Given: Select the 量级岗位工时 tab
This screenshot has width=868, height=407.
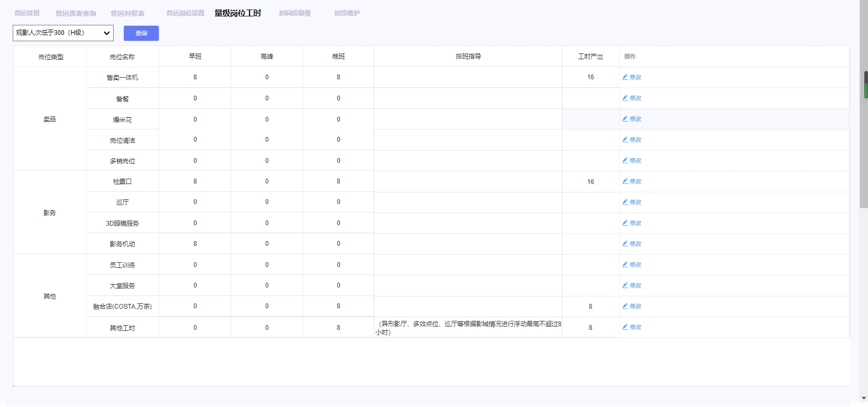Looking at the screenshot, I should pos(238,13).
